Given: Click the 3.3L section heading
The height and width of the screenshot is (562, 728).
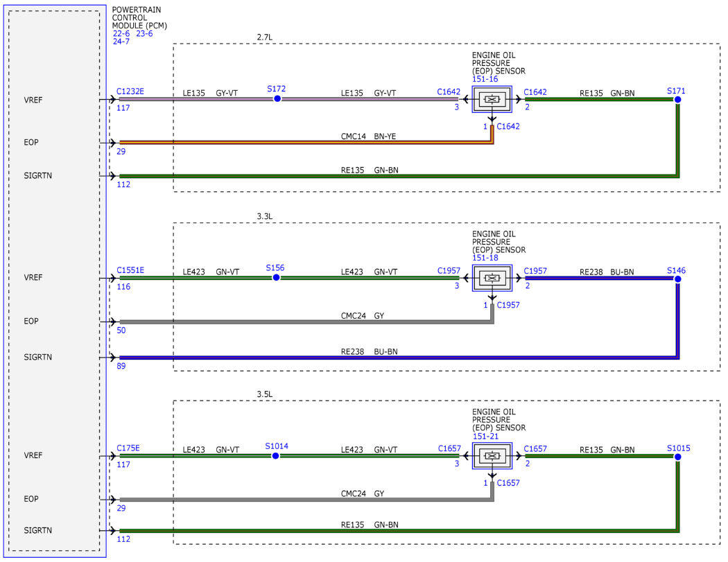Looking at the screenshot, I should coord(265,216).
